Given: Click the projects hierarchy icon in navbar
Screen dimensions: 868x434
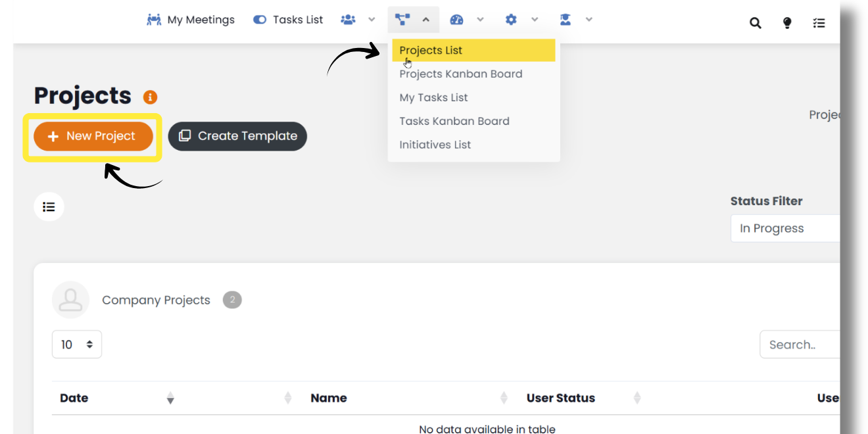Looking at the screenshot, I should pyautogui.click(x=402, y=20).
